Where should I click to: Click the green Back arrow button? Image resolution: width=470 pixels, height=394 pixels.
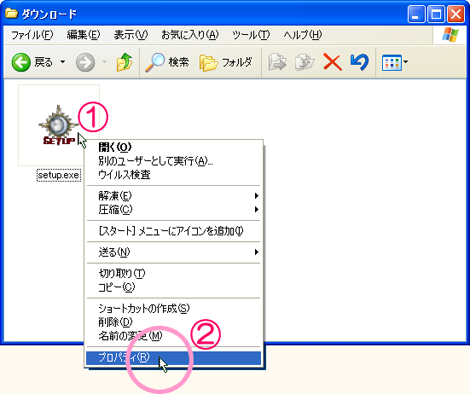pyautogui.click(x=21, y=62)
